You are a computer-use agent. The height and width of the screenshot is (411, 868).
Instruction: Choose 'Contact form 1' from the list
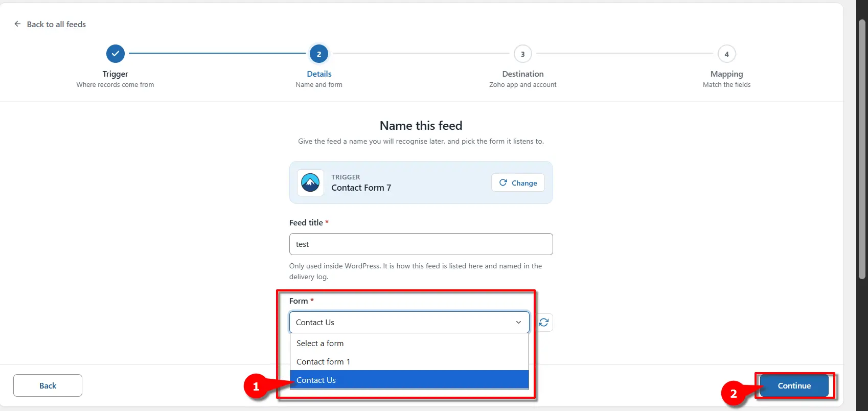pyautogui.click(x=409, y=361)
